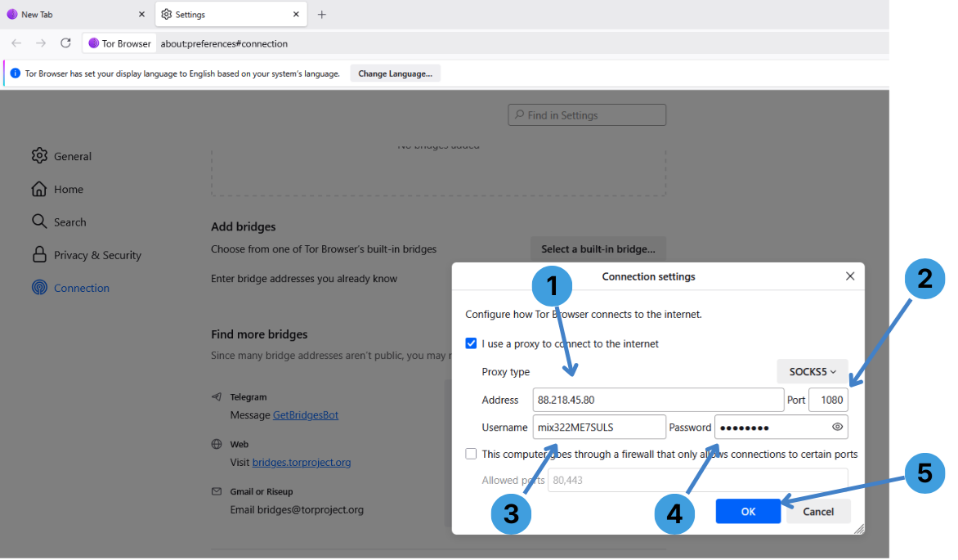
Task: Open the SOCKS5 proxy type dropdown
Action: pyautogui.click(x=812, y=372)
